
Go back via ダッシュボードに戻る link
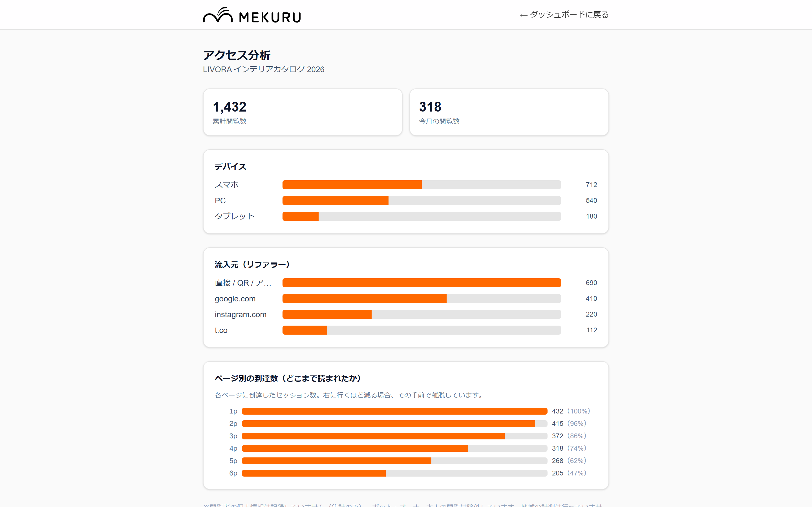pyautogui.click(x=564, y=15)
